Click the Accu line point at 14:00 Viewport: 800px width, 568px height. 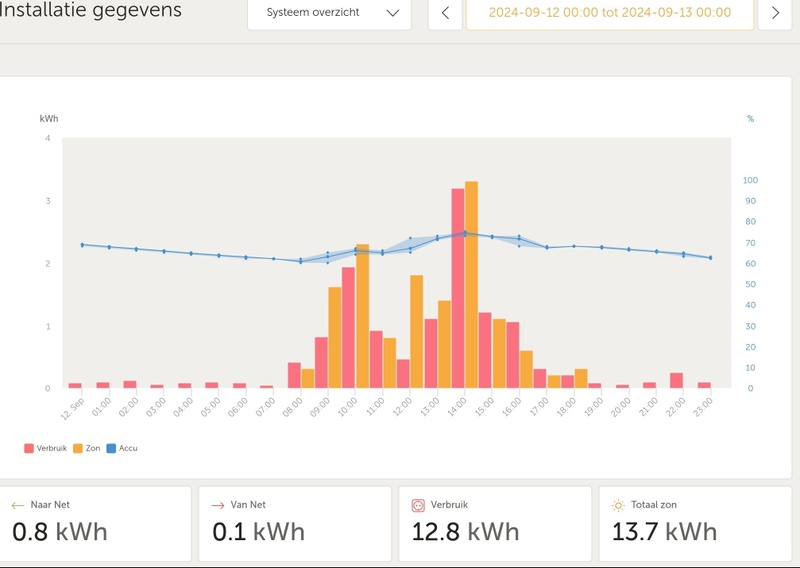464,233
